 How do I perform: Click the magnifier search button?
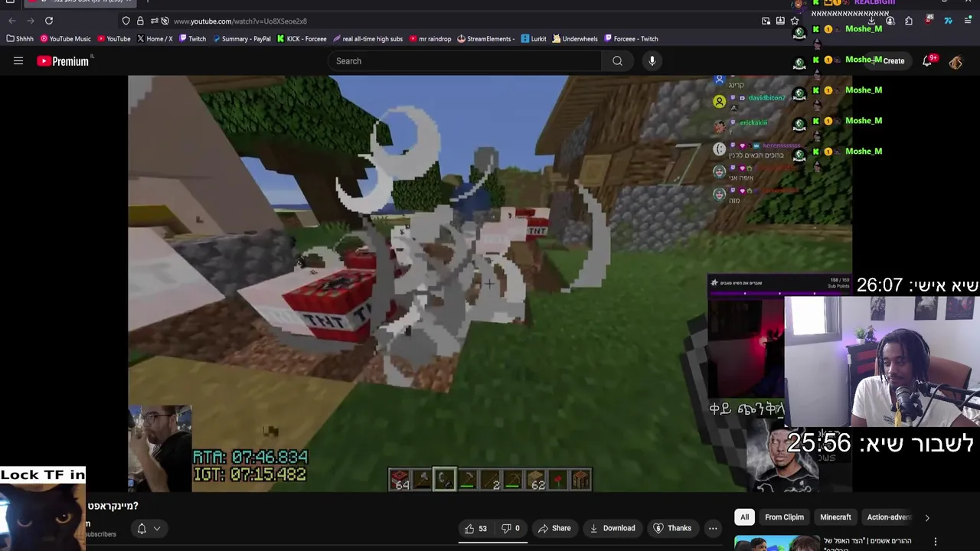(x=618, y=61)
